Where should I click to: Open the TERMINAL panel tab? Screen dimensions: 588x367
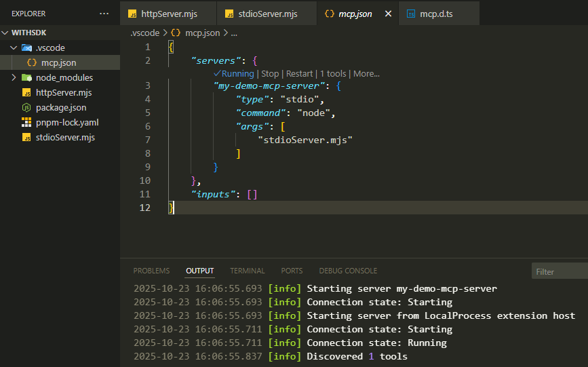[x=247, y=271]
